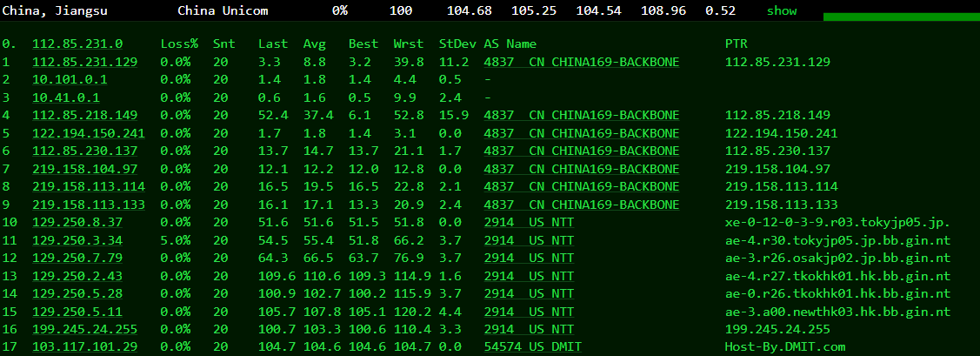This screenshot has height=356, width=980.
Task: Open AS 4837 link in hop 9 row
Action: (581, 205)
